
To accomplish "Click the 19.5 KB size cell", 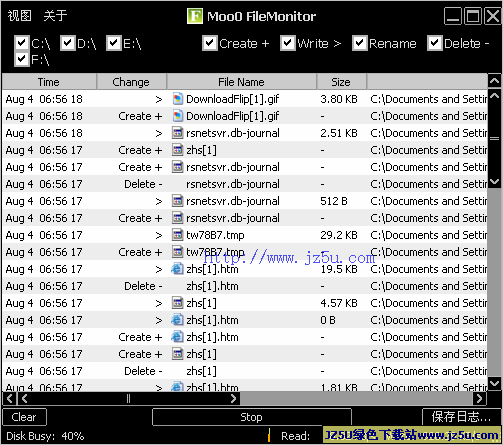I will click(339, 269).
